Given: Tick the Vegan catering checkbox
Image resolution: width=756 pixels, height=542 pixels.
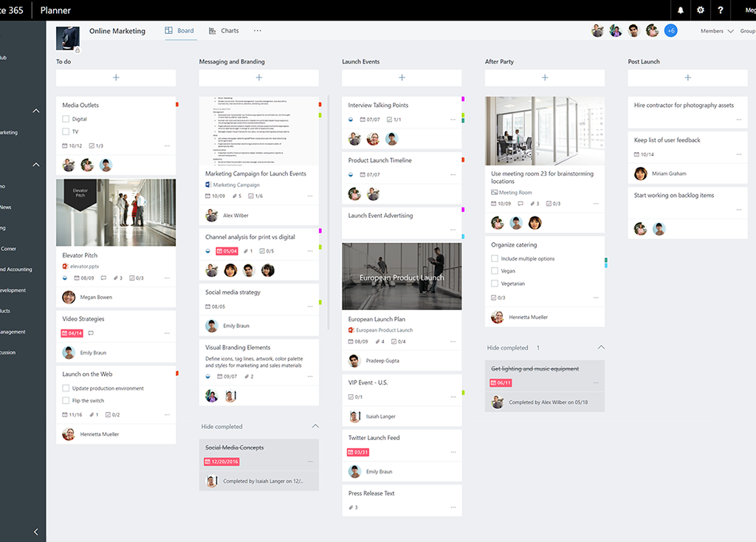Looking at the screenshot, I should pyautogui.click(x=495, y=271).
